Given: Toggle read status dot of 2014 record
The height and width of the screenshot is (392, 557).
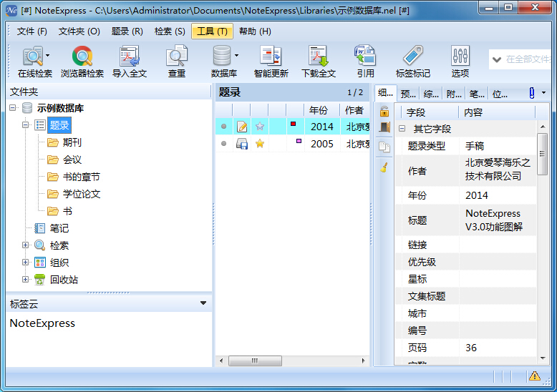Looking at the screenshot, I should click(x=223, y=127).
